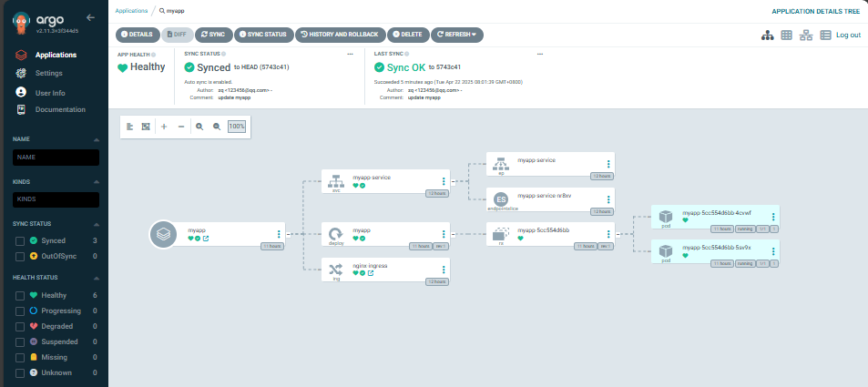This screenshot has height=387, width=868.
Task: Collapse the KINDS filter section
Action: point(97,182)
